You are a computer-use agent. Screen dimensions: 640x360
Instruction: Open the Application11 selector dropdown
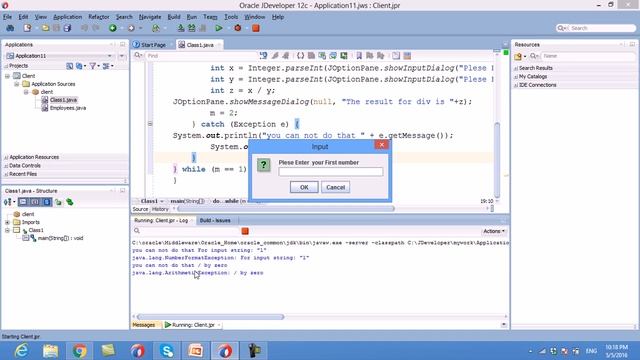pos(109,56)
